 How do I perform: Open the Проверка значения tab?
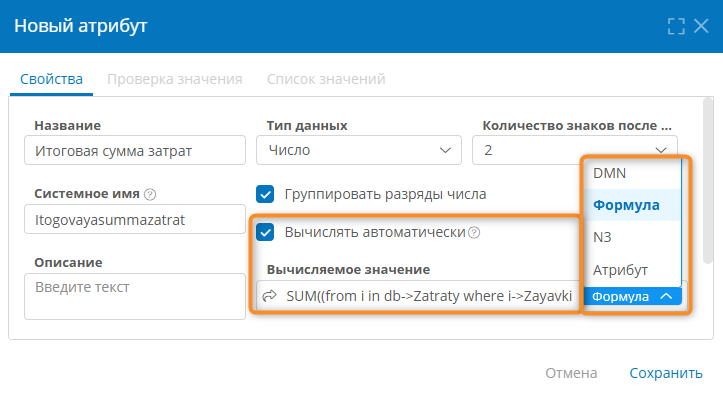(x=175, y=79)
